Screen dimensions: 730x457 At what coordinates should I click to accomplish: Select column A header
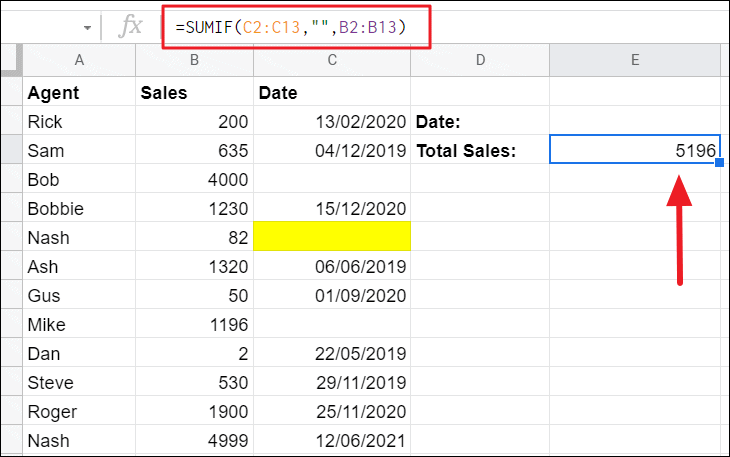79,62
